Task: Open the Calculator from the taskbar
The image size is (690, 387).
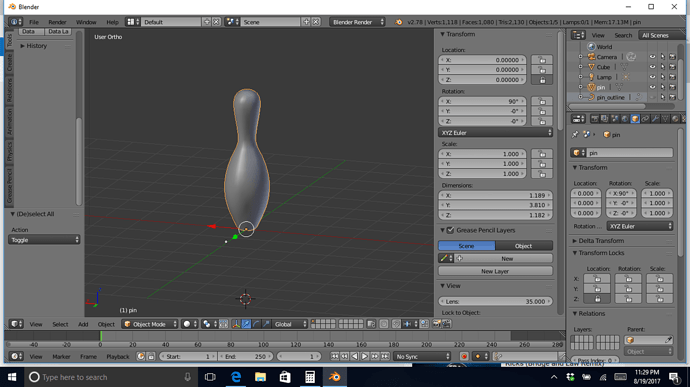Action: 310,377
